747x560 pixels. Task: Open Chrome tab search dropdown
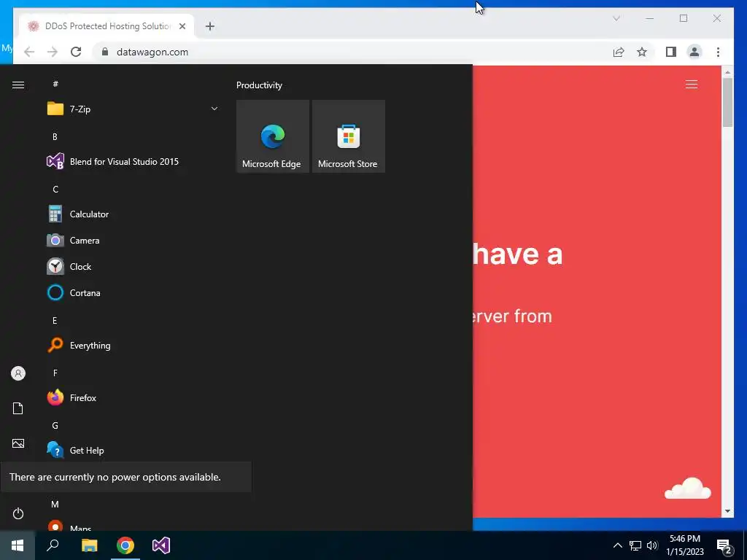tap(616, 18)
